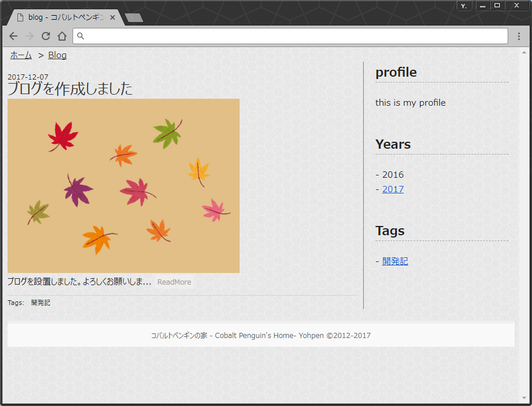Click the browser forward arrow
Screen dimensions: 532x406
pos(30,36)
